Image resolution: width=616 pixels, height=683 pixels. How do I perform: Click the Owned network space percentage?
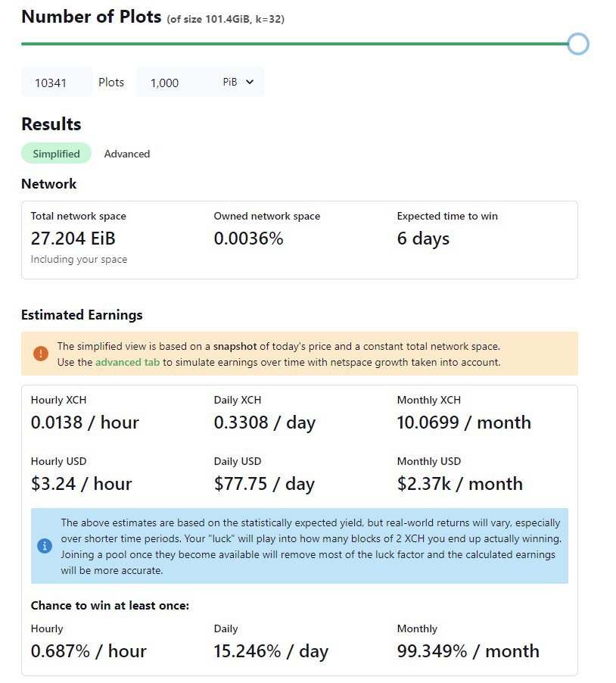click(248, 239)
